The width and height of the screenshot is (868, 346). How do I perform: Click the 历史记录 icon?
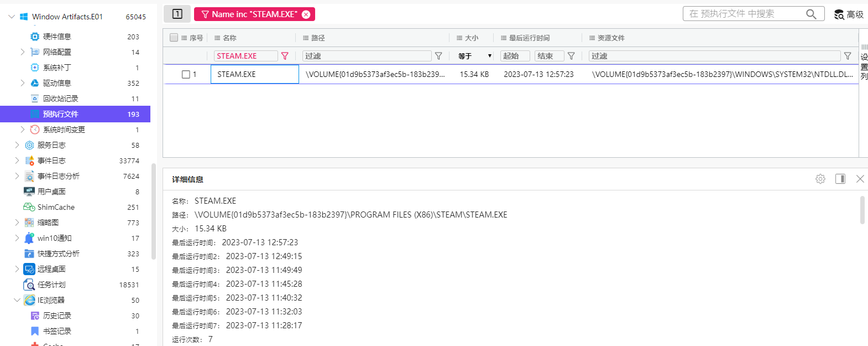click(x=35, y=316)
